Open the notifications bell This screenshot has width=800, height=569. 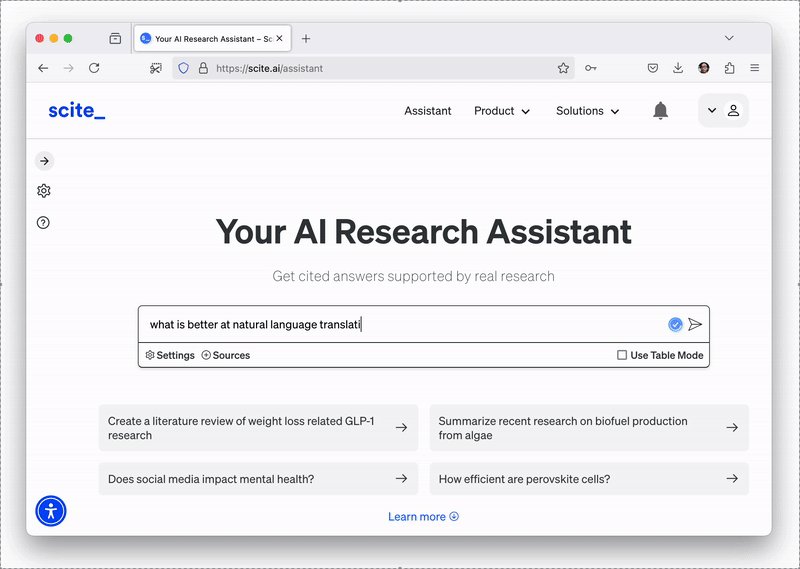[660, 111]
